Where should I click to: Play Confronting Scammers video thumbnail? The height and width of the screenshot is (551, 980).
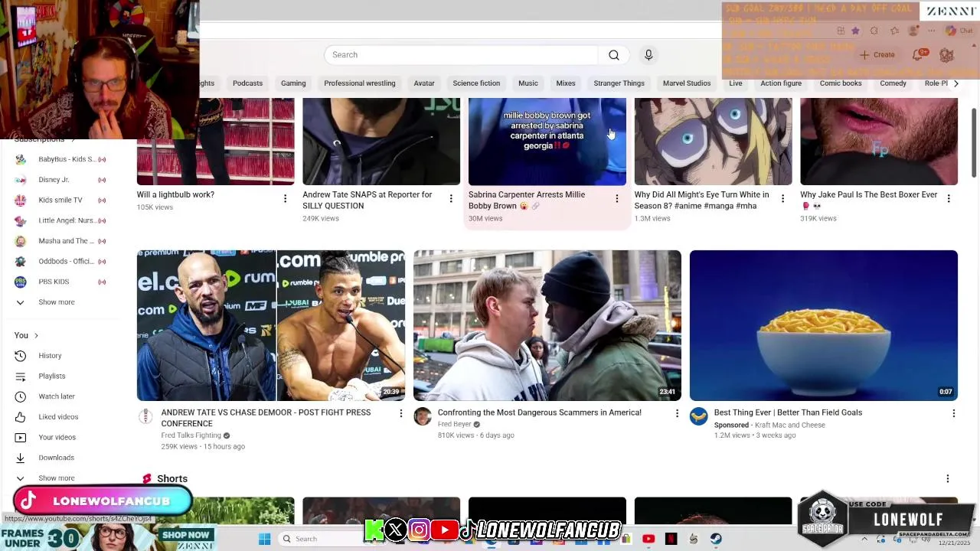(547, 325)
